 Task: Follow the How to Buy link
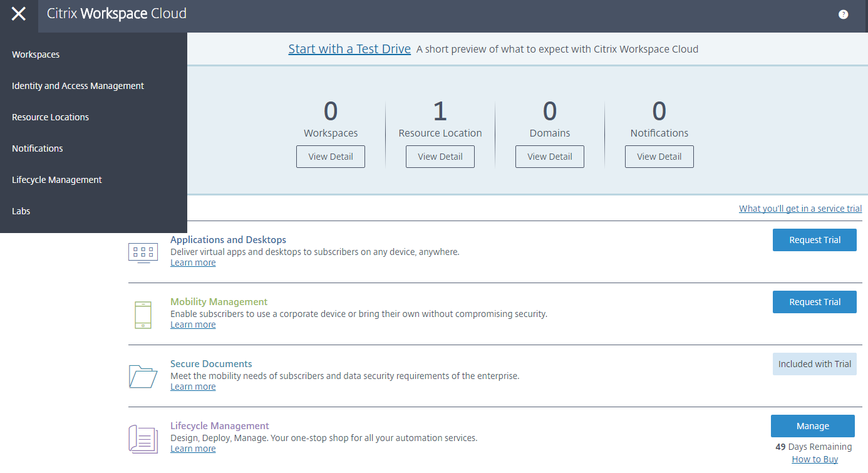pos(815,459)
